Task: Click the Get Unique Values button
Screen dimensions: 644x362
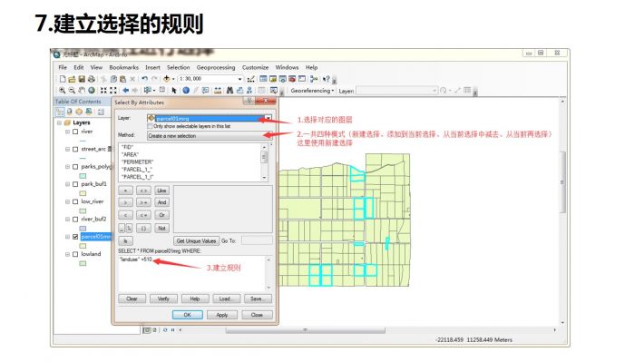Action: click(x=196, y=241)
